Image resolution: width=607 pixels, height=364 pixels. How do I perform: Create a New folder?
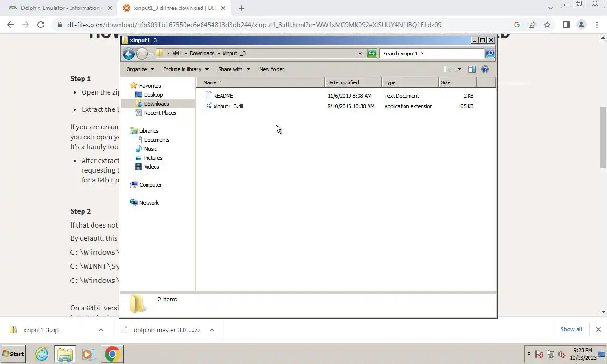click(x=272, y=69)
